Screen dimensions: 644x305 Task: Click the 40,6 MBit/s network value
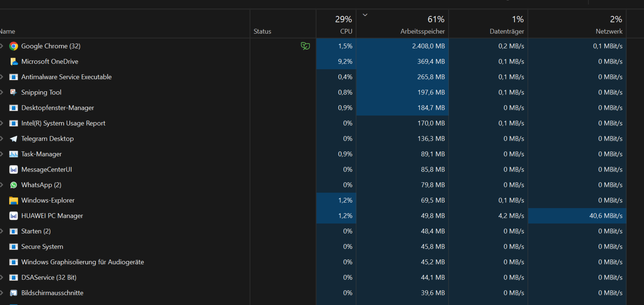click(x=606, y=216)
